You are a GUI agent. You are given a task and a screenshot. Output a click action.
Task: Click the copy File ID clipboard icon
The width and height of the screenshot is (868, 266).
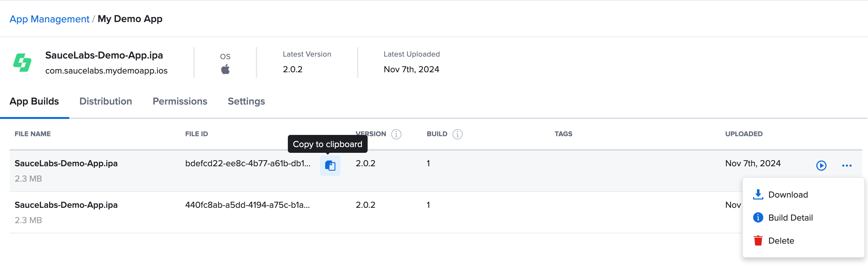click(x=330, y=165)
